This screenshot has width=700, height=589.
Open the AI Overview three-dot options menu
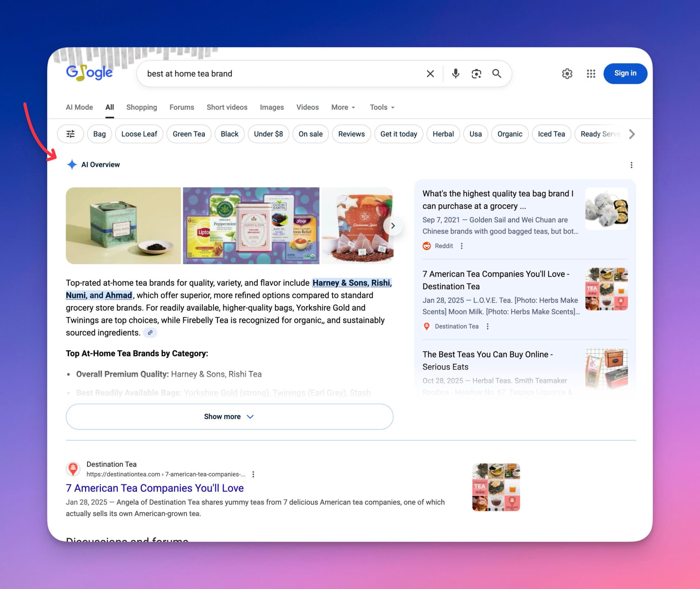631,165
